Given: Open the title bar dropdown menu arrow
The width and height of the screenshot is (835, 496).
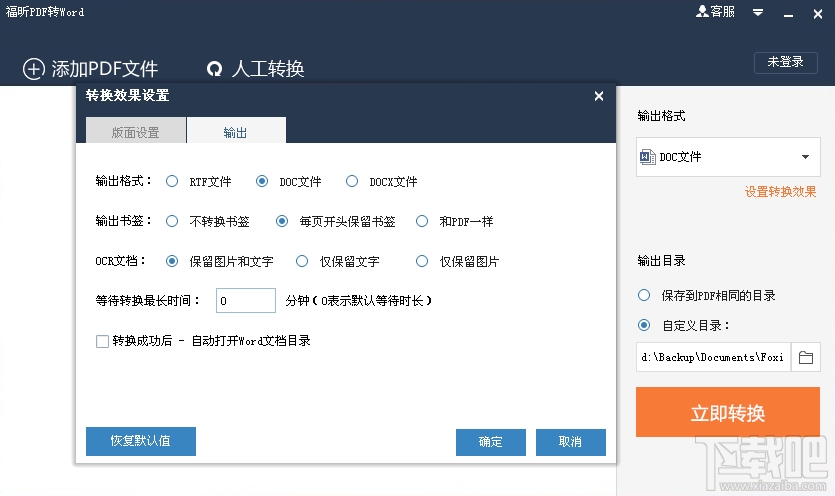Looking at the screenshot, I should (x=758, y=12).
